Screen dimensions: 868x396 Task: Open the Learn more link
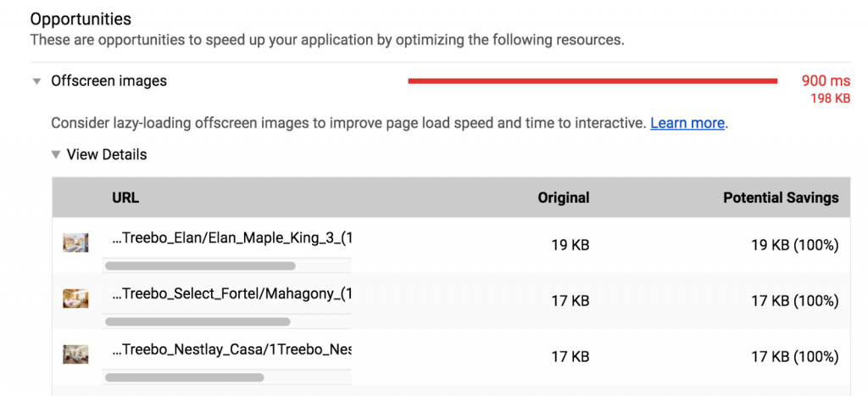point(687,123)
